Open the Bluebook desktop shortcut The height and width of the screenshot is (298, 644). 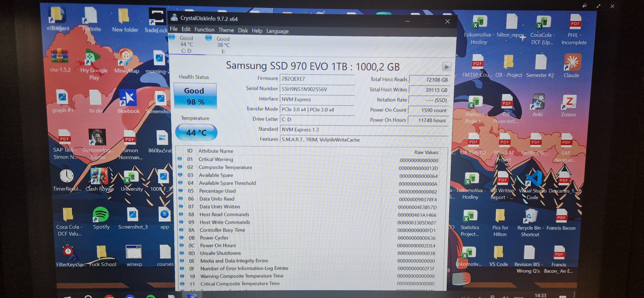128,101
